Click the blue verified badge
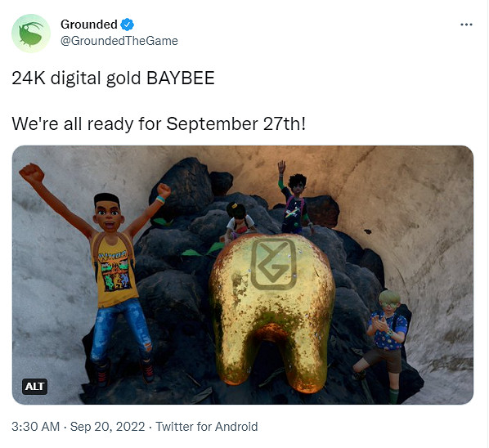This screenshot has height=448, width=489. pyautogui.click(x=128, y=25)
